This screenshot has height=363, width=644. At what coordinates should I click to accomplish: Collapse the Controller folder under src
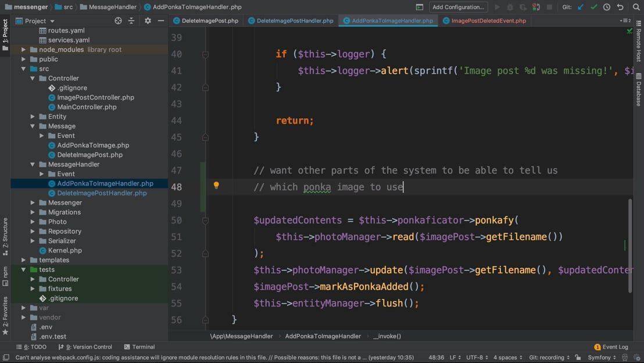33,78
